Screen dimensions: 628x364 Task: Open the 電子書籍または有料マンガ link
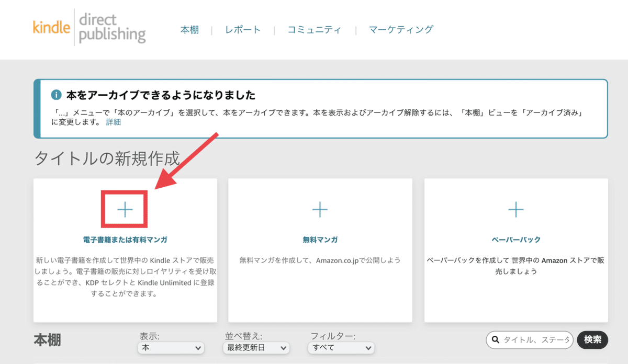[x=125, y=240]
